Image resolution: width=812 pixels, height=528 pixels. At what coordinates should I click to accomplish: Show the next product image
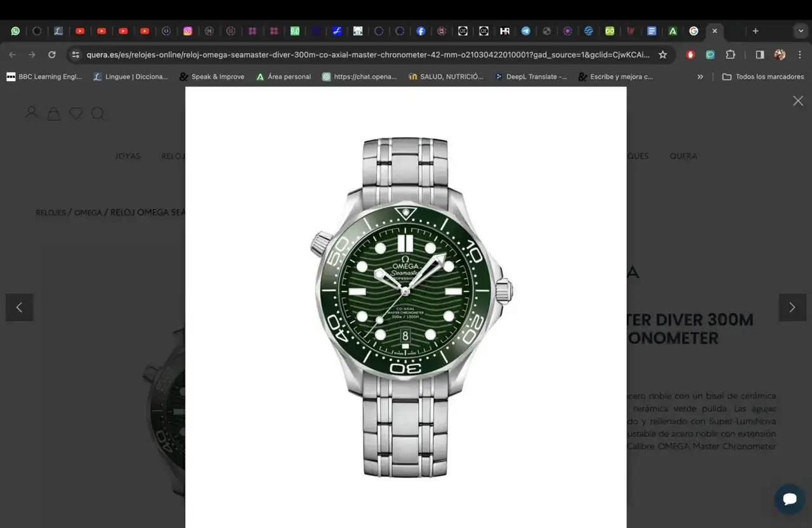pyautogui.click(x=792, y=307)
